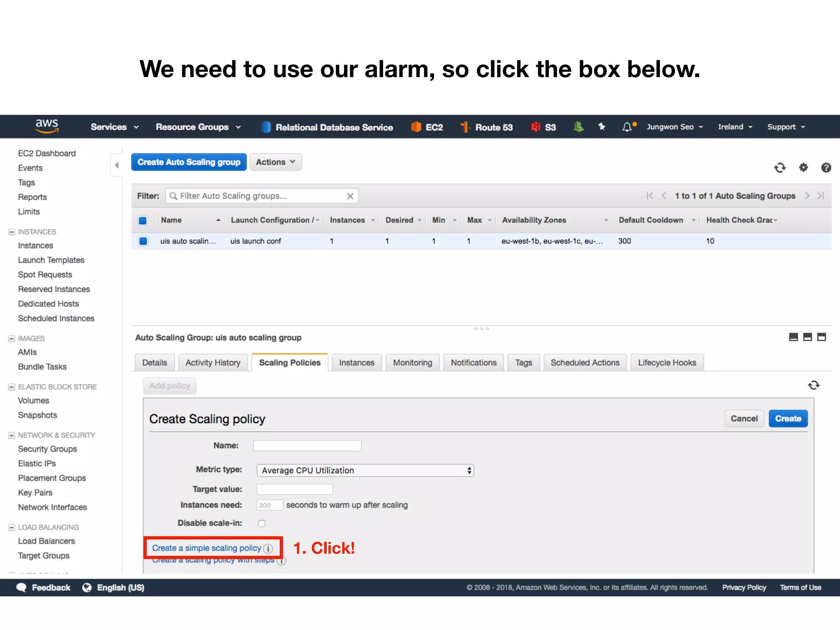Collapse the left navigation sidebar arrow
Screen dimensions: 840x630
(x=117, y=165)
